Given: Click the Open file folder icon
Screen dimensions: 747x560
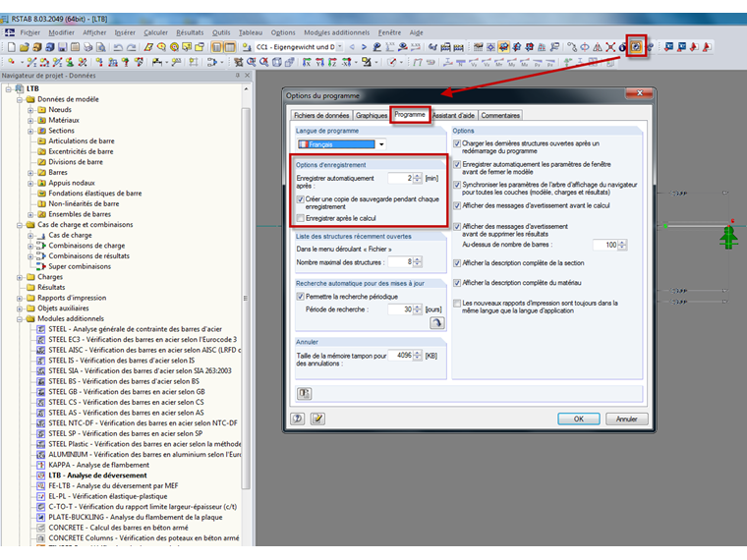Looking at the screenshot, I should point(25,47).
